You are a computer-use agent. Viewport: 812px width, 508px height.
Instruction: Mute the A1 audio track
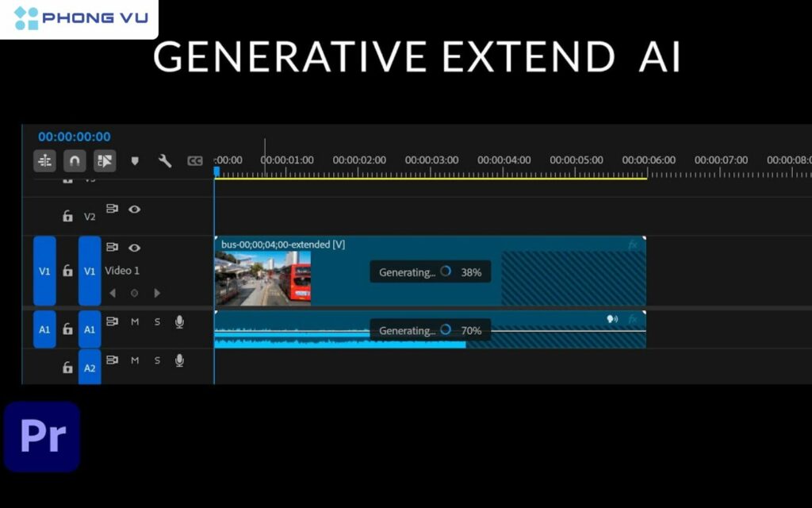(134, 322)
